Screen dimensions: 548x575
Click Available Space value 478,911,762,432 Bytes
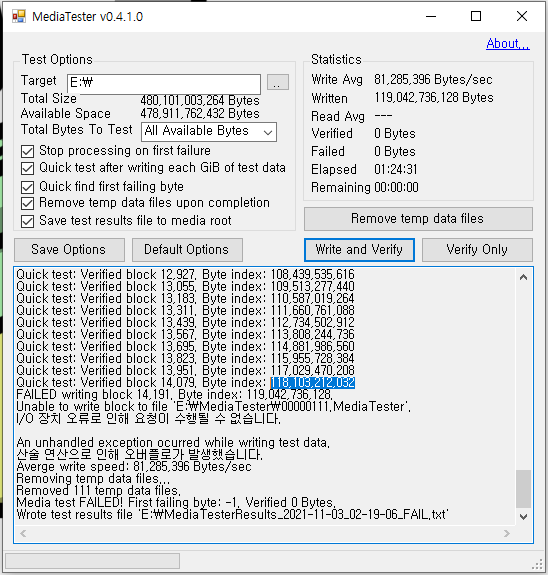point(200,114)
